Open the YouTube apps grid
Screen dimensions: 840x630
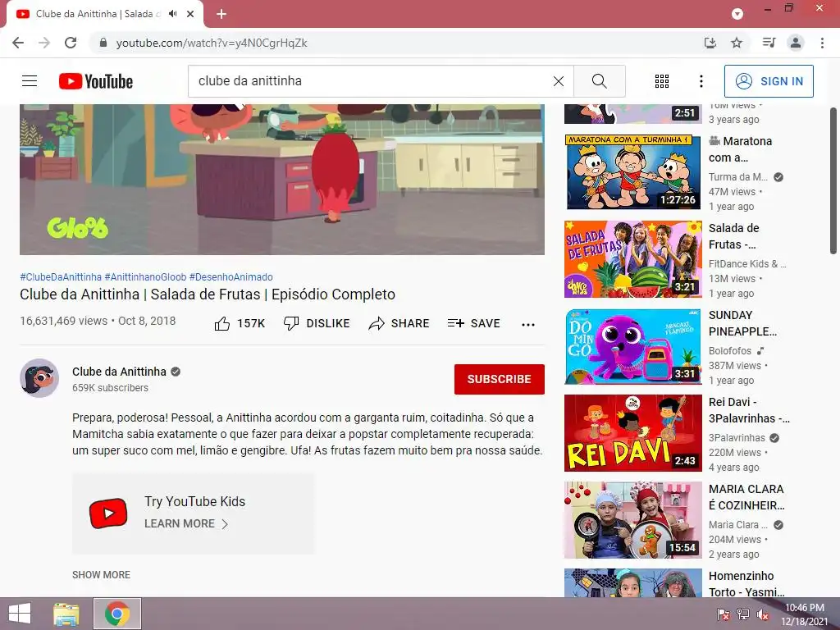click(662, 81)
